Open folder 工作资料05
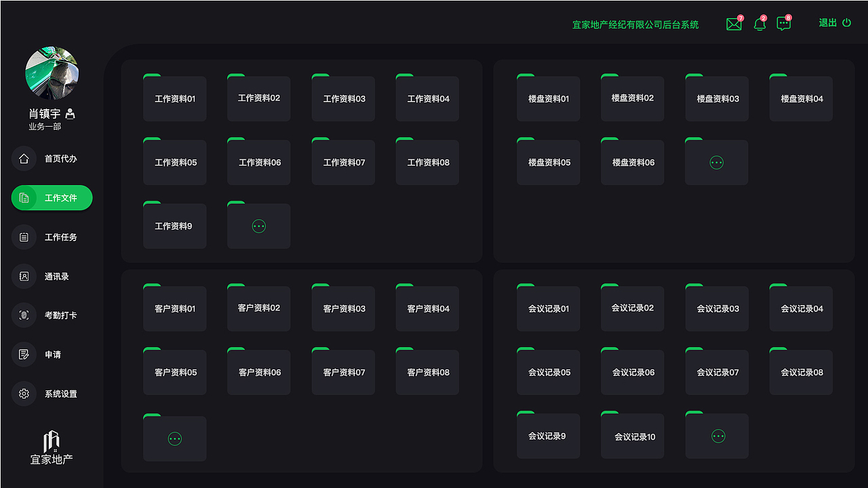Screen dimensions: 868x488 click(174, 161)
